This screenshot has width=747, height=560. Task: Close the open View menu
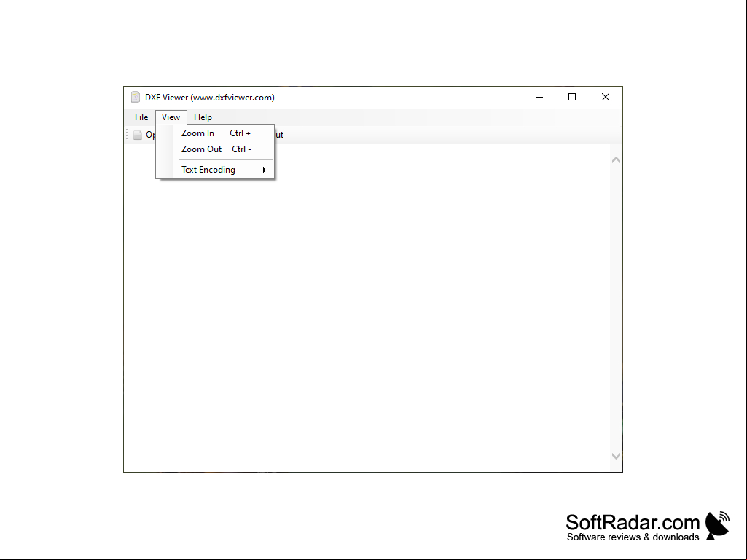171,117
